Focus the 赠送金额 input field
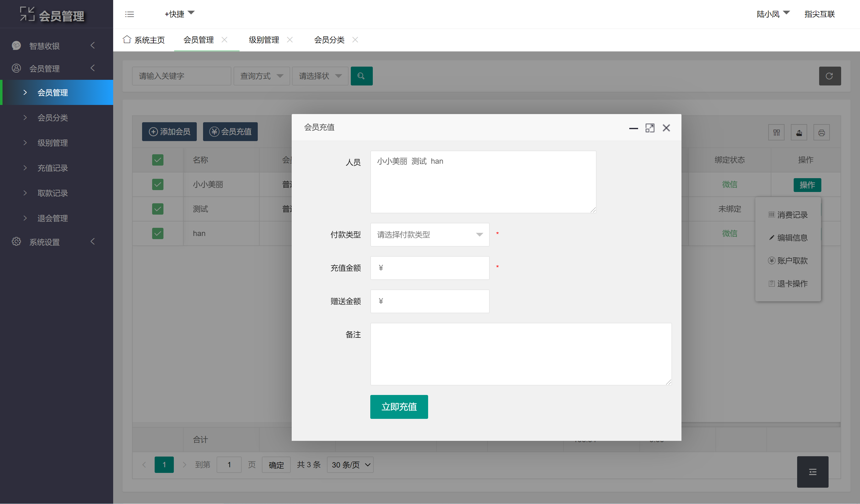 (x=430, y=301)
